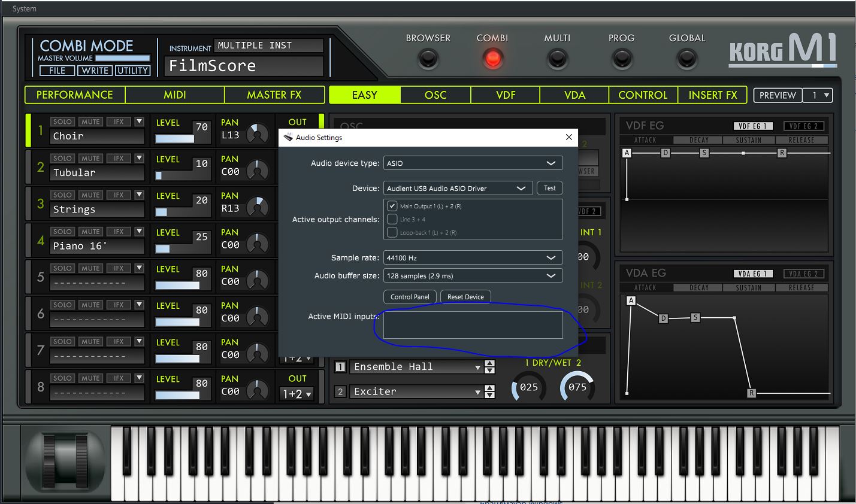The width and height of the screenshot is (856, 504).
Task: Open the System menu
Action: point(25,9)
